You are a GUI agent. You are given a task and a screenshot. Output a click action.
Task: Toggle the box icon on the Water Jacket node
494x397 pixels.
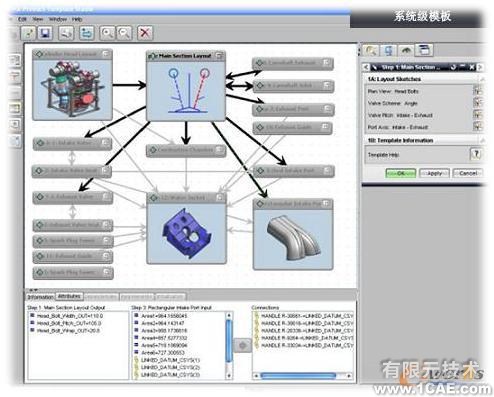pyautogui.click(x=220, y=198)
